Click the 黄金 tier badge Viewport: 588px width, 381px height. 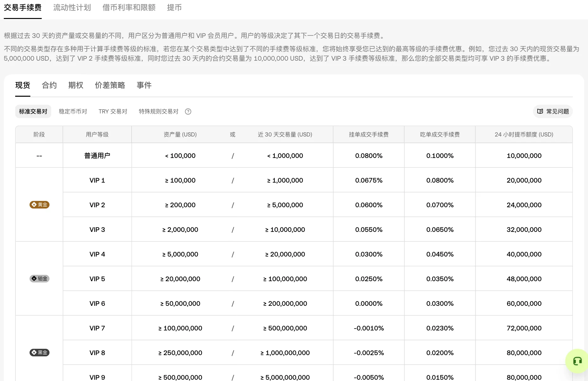[40, 205]
